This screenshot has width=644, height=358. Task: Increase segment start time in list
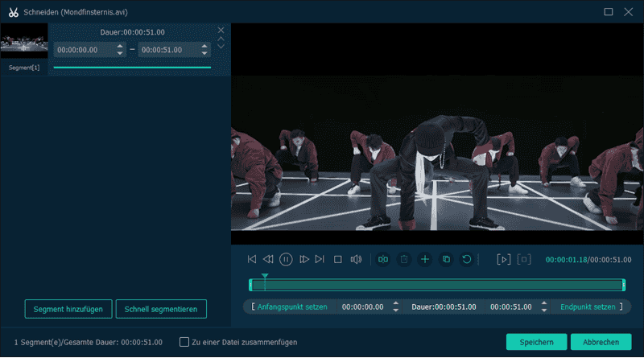pos(119,47)
